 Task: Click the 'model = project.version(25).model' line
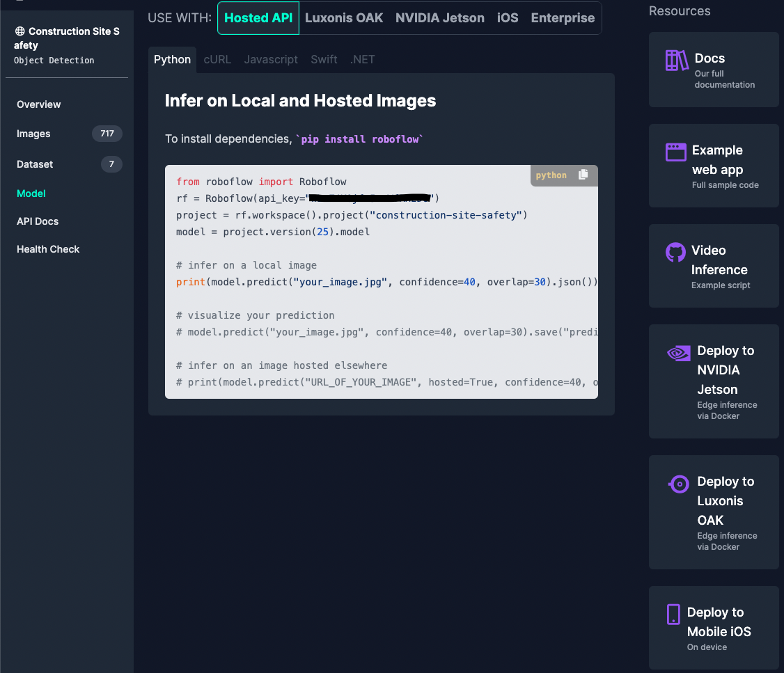[273, 232]
